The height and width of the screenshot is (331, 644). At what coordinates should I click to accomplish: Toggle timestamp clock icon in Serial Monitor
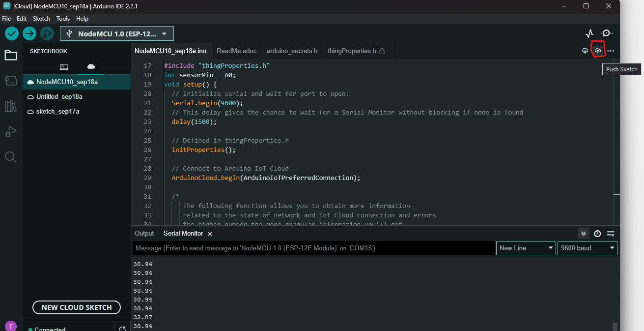click(597, 234)
